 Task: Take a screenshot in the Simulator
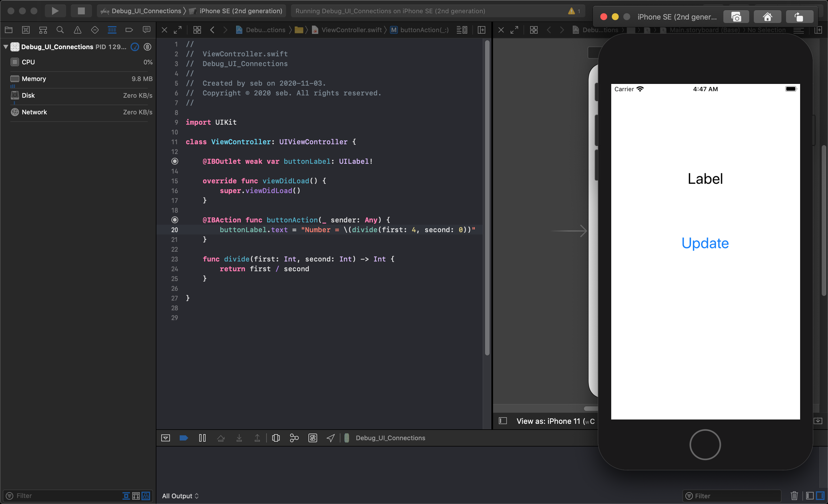click(736, 17)
